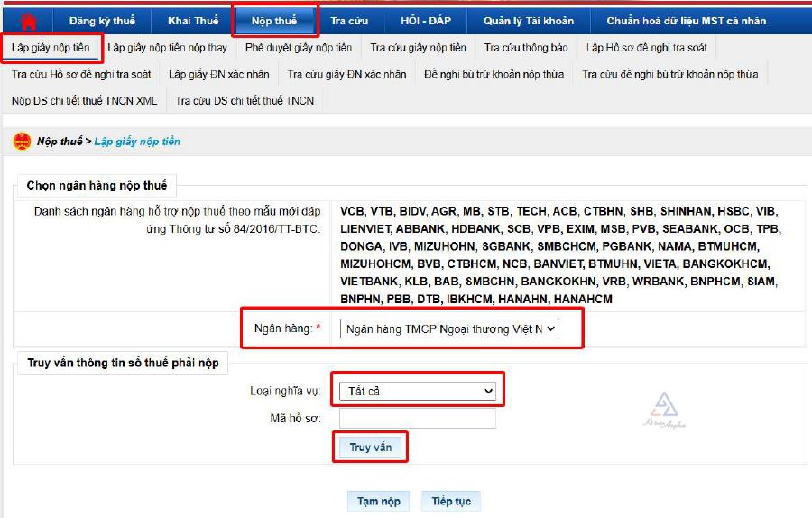Image resolution: width=812 pixels, height=518 pixels.
Task: Click the Ngân hàng field label
Action: [283, 328]
